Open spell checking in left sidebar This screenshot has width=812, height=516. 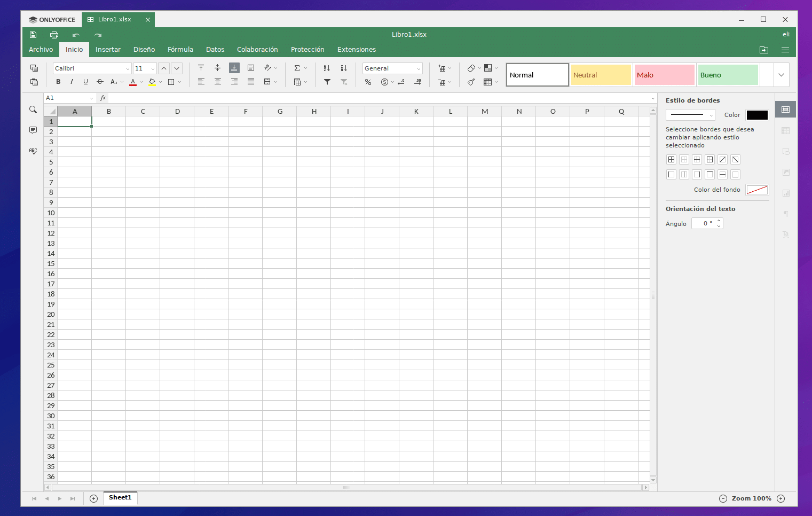pyautogui.click(x=33, y=151)
